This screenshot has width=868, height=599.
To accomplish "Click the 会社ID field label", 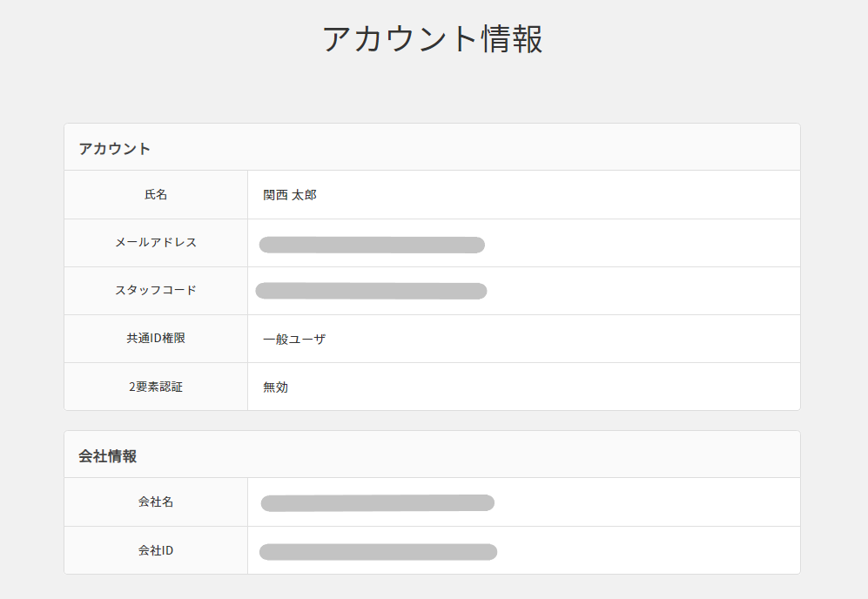I will pyautogui.click(x=156, y=550).
